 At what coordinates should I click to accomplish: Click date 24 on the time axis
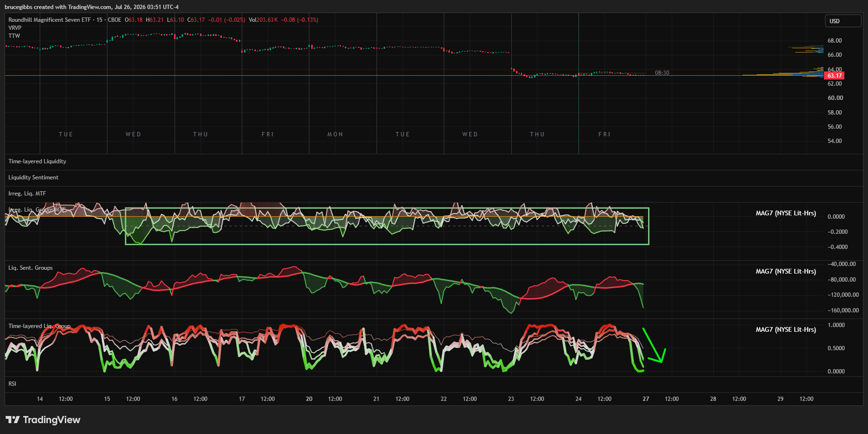[x=579, y=399]
